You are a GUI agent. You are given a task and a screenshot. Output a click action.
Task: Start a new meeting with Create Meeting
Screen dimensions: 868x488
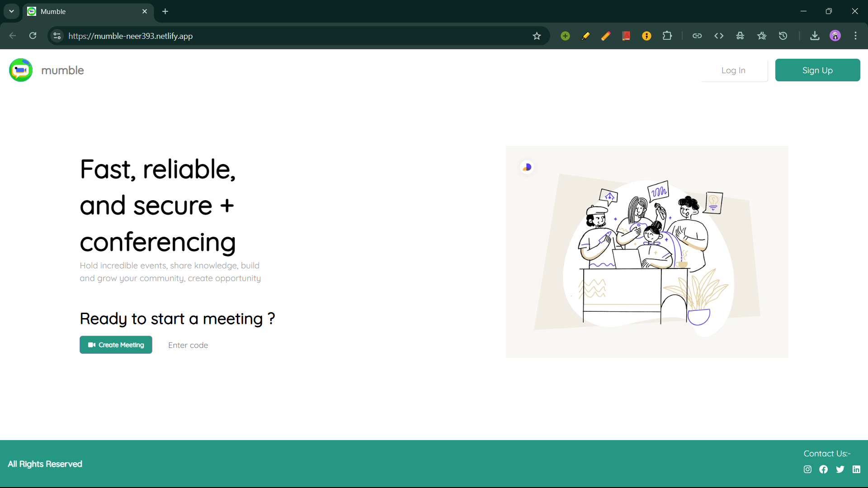coord(116,345)
